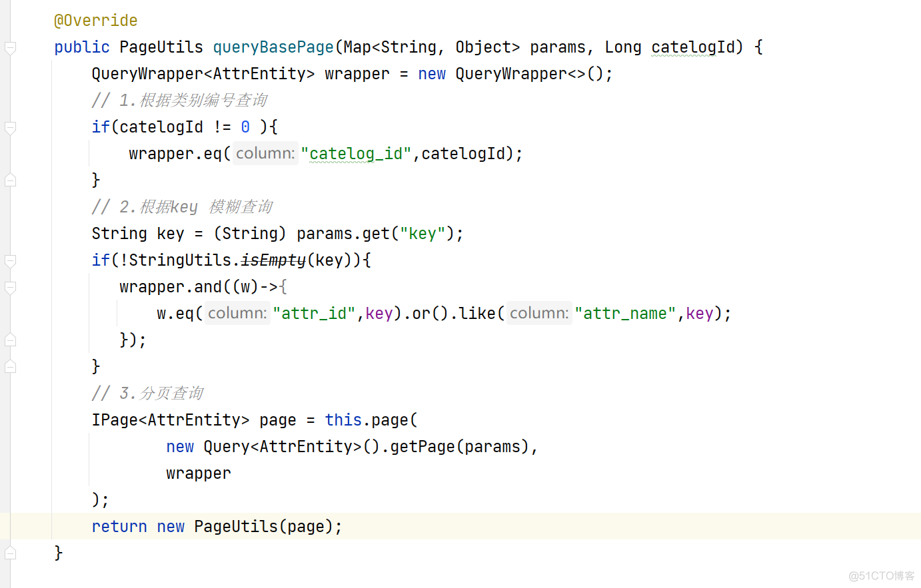Click the @Override annotation
This screenshot has width=921, height=588.
click(95, 21)
